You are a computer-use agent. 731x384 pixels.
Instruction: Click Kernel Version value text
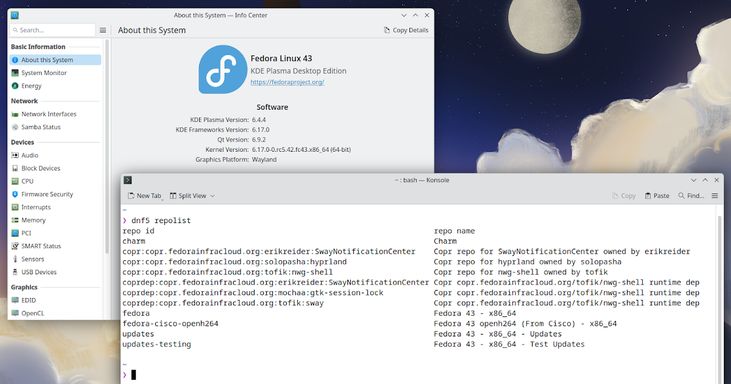click(x=301, y=150)
